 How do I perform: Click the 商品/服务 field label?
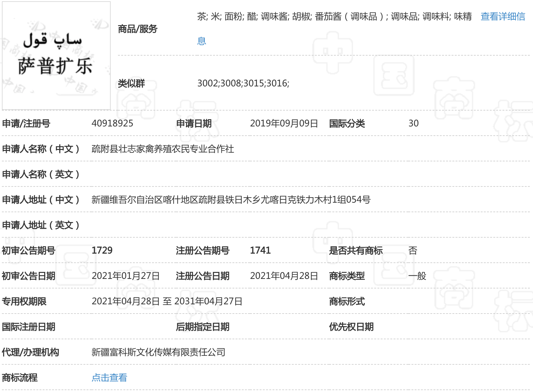click(137, 29)
